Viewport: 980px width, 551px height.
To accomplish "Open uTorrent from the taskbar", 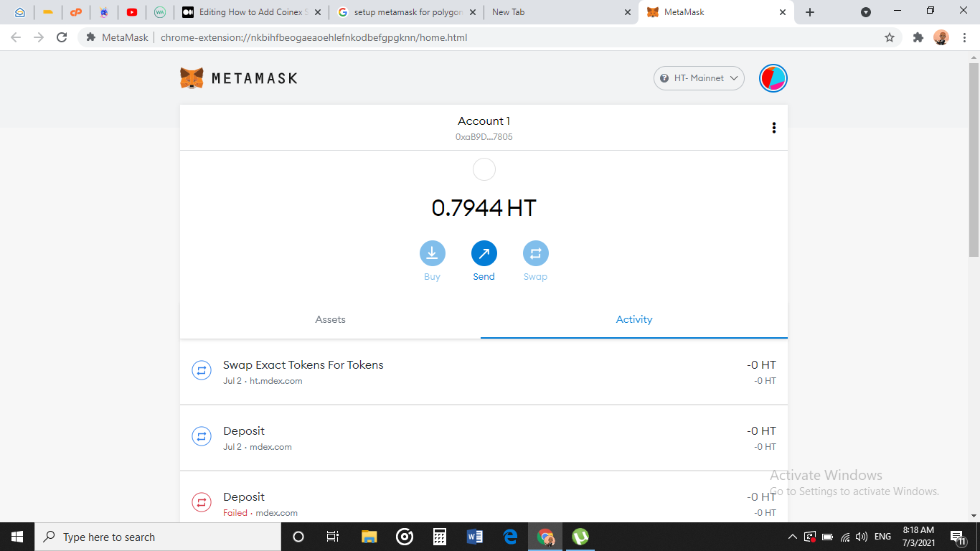I will pos(580,537).
